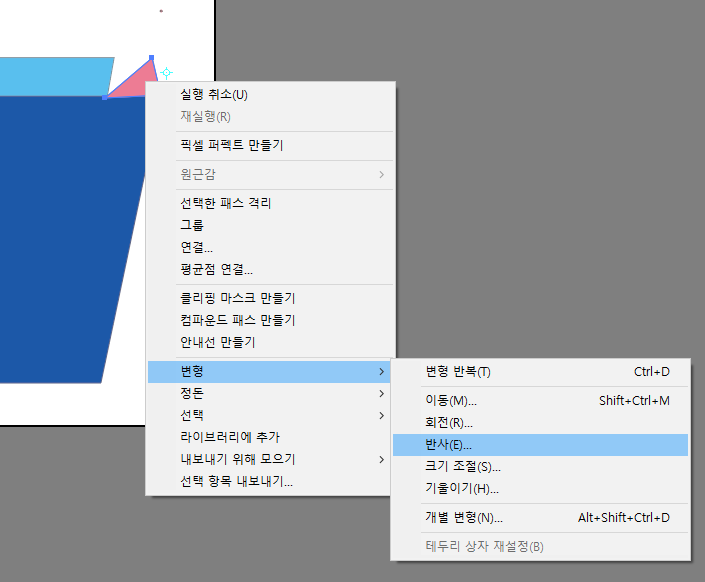
Task: Select 연결... menu entry
Action: [x=270, y=247]
